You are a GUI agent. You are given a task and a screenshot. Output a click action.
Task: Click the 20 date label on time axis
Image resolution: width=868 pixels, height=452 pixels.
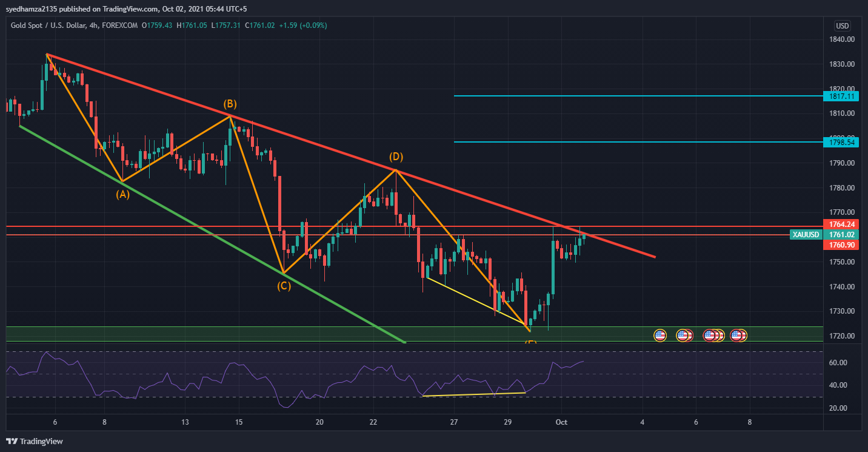319,422
